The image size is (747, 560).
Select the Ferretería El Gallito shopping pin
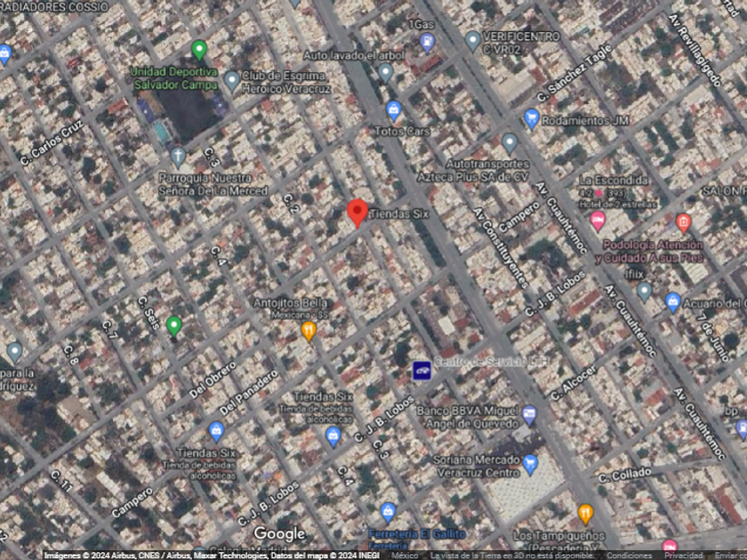388,514
